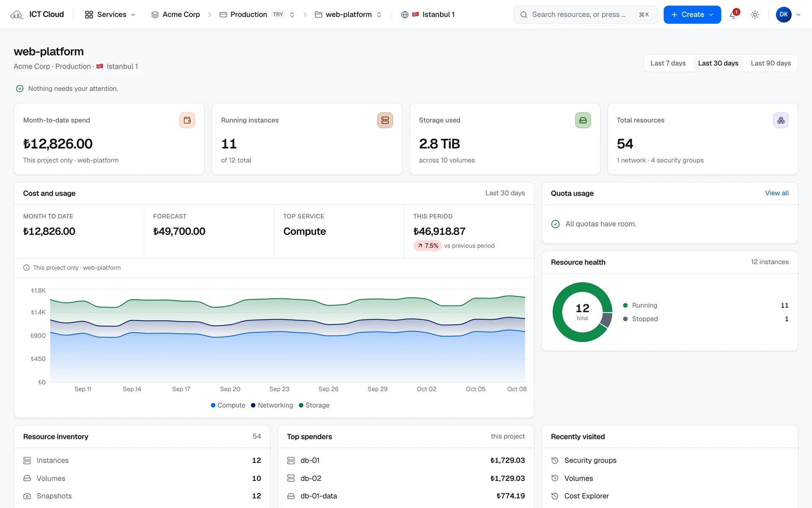The width and height of the screenshot is (812, 508).
Task: Click the cubes icon on Total resources card
Action: (x=781, y=120)
